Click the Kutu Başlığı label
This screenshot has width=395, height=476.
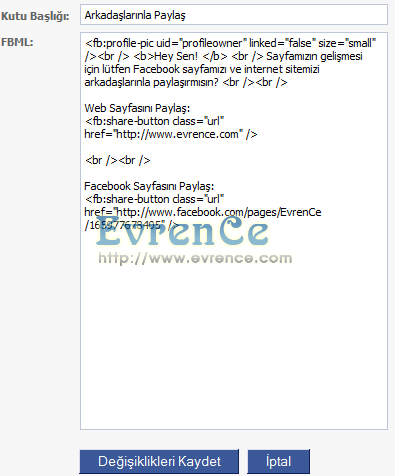(x=35, y=16)
